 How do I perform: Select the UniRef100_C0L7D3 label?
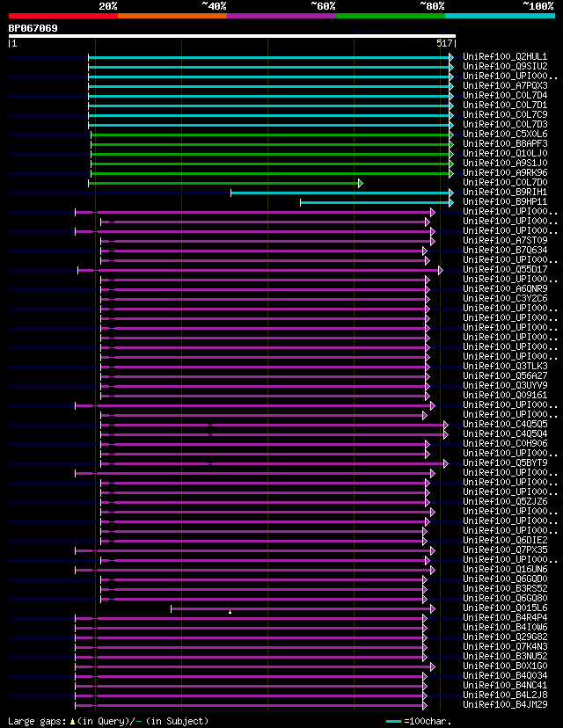click(x=505, y=125)
